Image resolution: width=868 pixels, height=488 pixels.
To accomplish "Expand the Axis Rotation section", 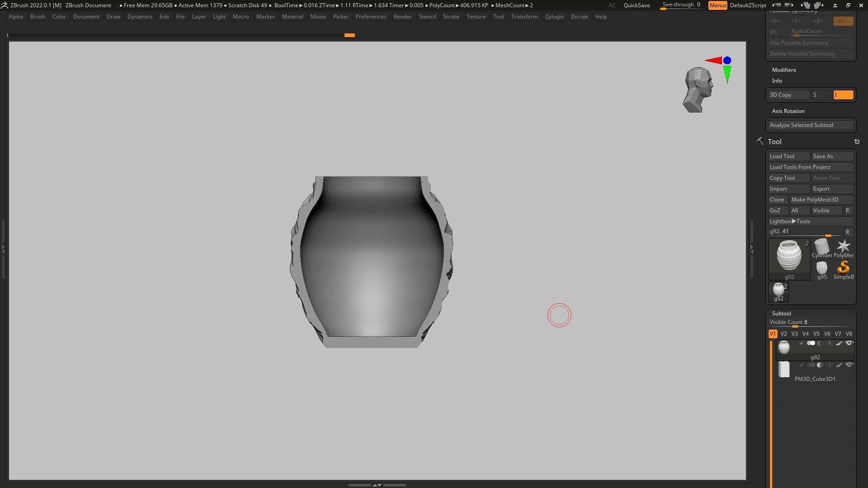I will coord(788,111).
